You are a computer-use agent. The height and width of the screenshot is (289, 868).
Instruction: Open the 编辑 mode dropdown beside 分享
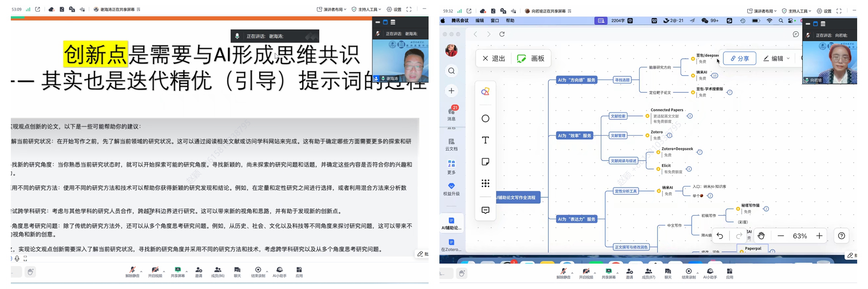point(776,59)
